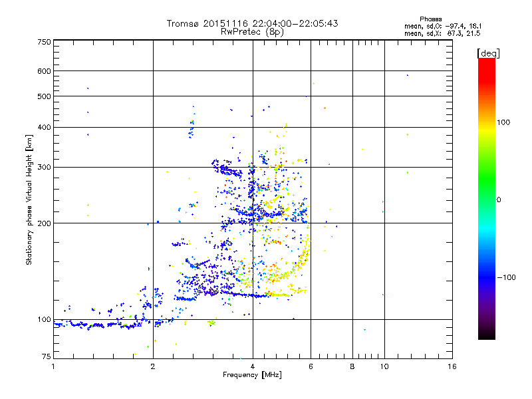The image size is (532, 399).
Task: Click the 'Phases' heading text
Action: [x=430, y=19]
